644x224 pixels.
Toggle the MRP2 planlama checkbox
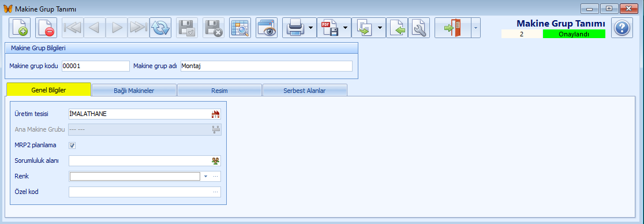72,145
